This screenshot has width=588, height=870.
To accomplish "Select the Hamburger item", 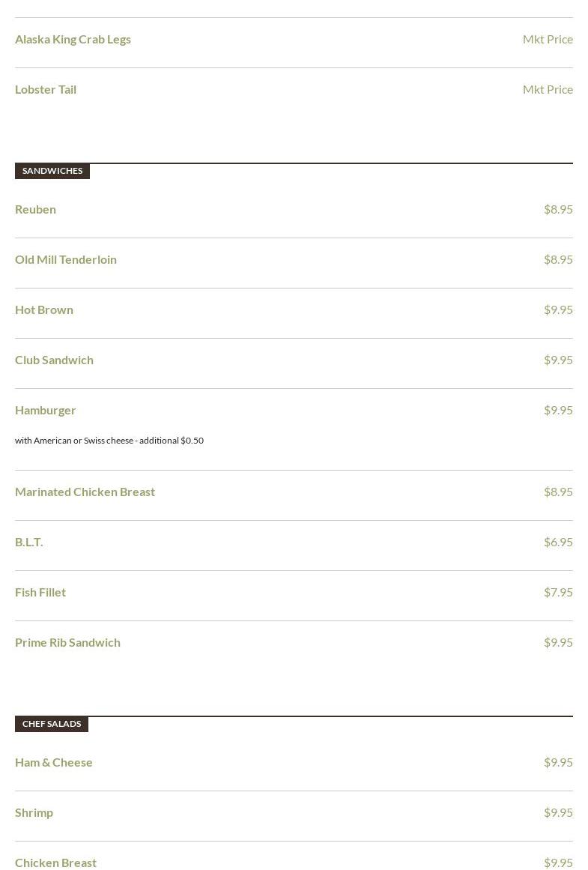I will tap(46, 411).
